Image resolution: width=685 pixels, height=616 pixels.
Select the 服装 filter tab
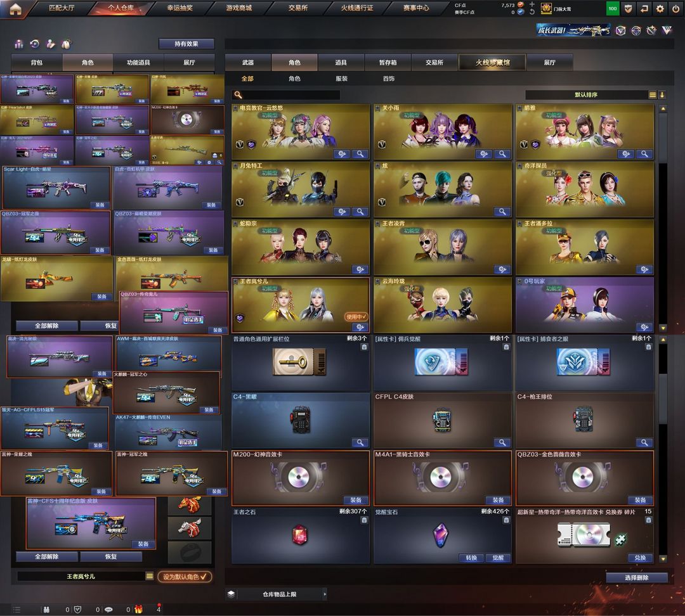coord(342,79)
